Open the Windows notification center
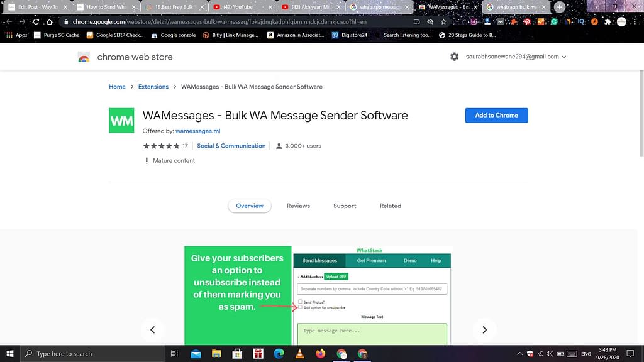The width and height of the screenshot is (644, 362). (x=630, y=353)
